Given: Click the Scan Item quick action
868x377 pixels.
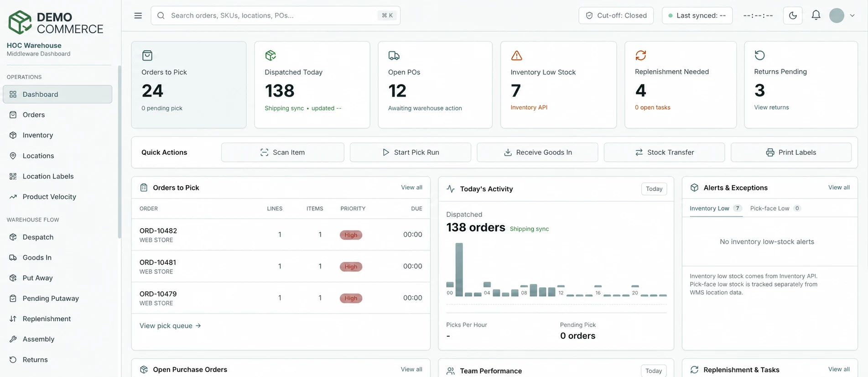Looking at the screenshot, I should (x=283, y=152).
